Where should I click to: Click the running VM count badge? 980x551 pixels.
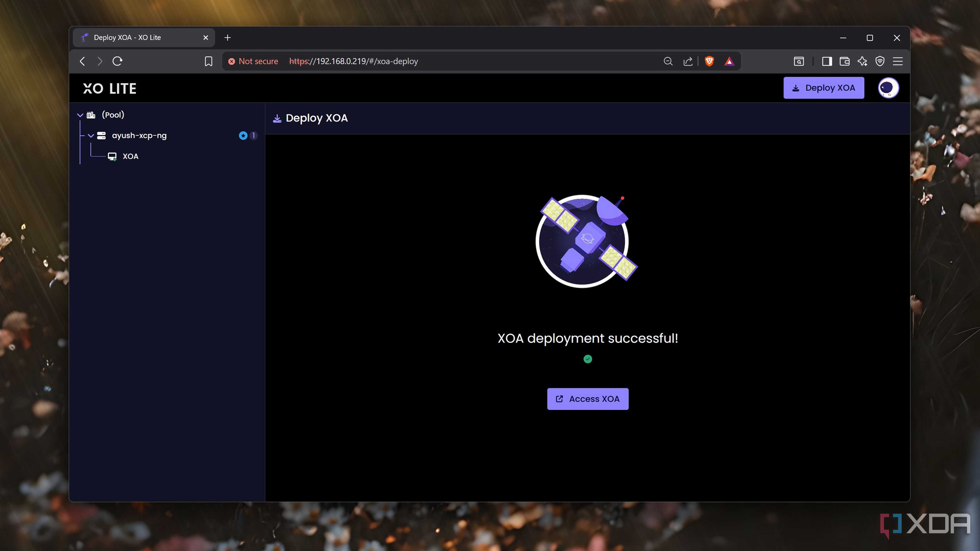click(x=254, y=135)
